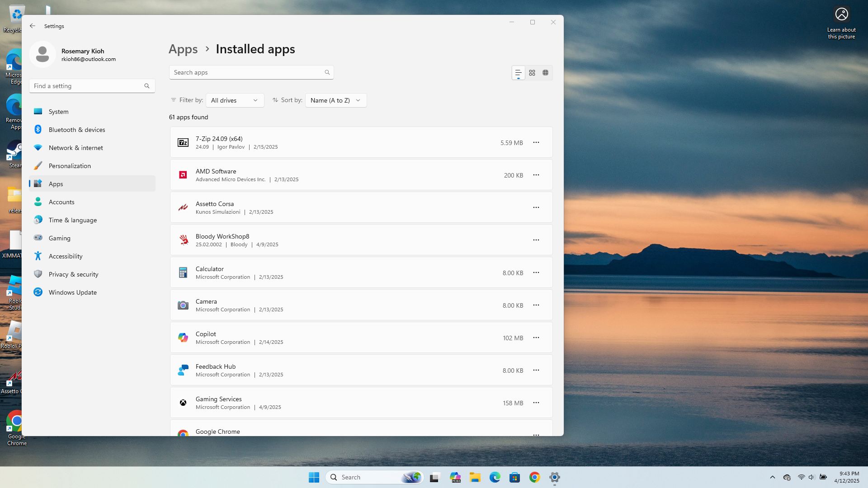This screenshot has height=488, width=868.
Task: Open Network & internet settings
Action: pyautogui.click(x=92, y=148)
